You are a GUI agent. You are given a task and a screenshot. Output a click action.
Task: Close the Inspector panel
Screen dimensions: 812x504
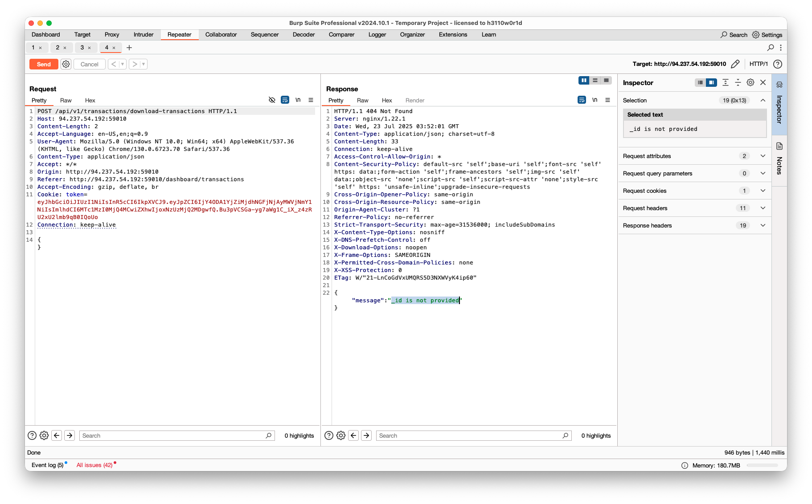click(x=763, y=83)
